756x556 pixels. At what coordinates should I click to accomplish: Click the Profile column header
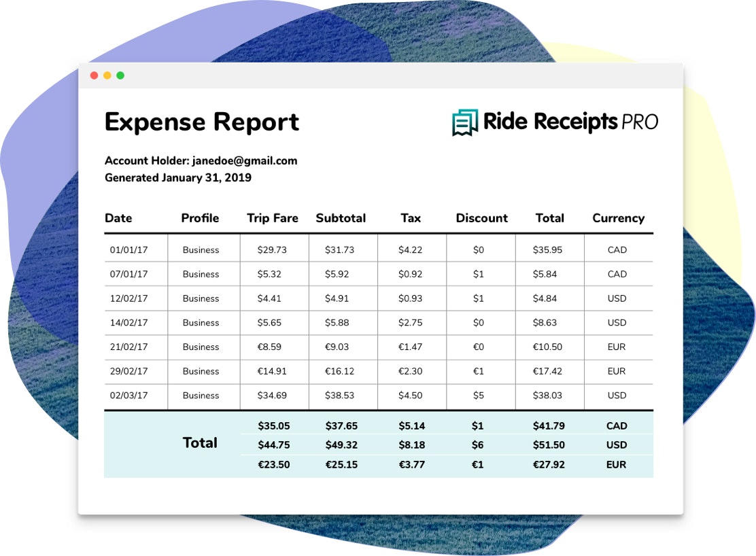point(200,218)
